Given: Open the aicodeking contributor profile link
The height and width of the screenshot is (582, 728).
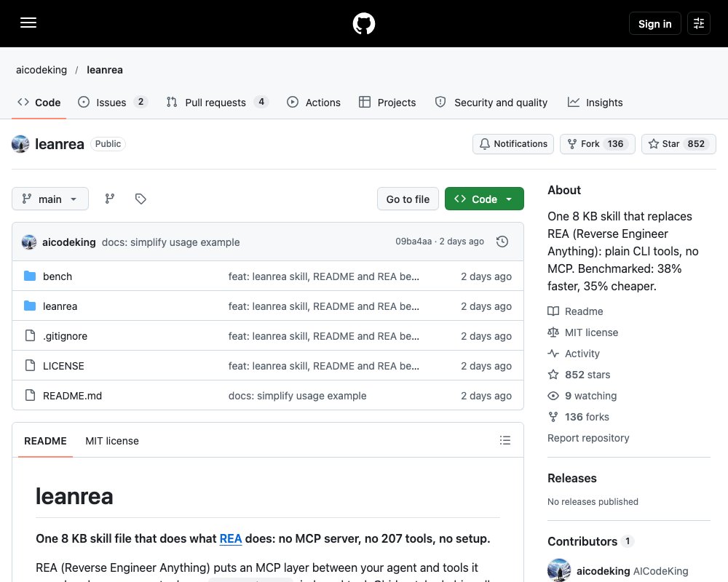Looking at the screenshot, I should (633, 571).
